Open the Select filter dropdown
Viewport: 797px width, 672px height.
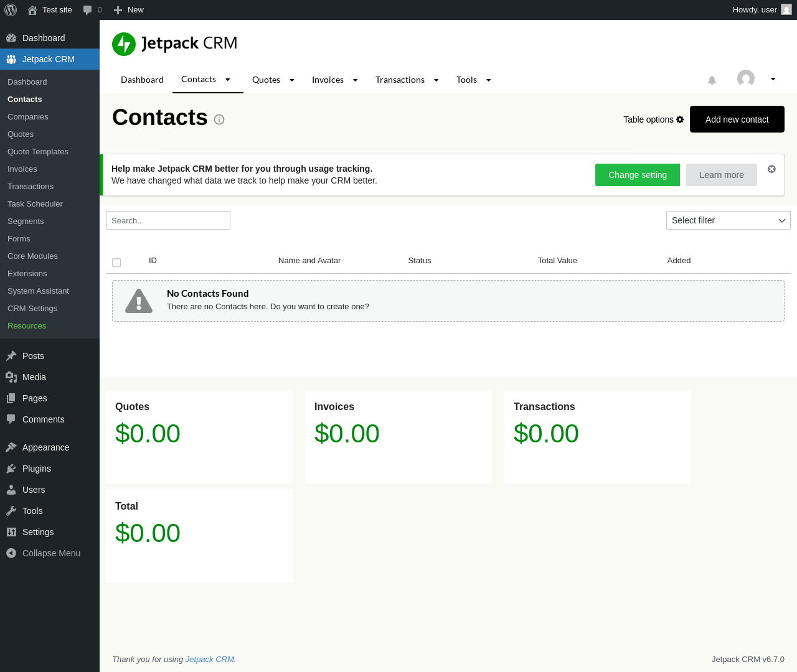coord(728,220)
